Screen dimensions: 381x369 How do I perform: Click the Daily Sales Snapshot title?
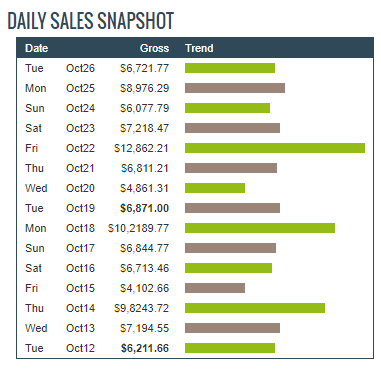pos(91,21)
